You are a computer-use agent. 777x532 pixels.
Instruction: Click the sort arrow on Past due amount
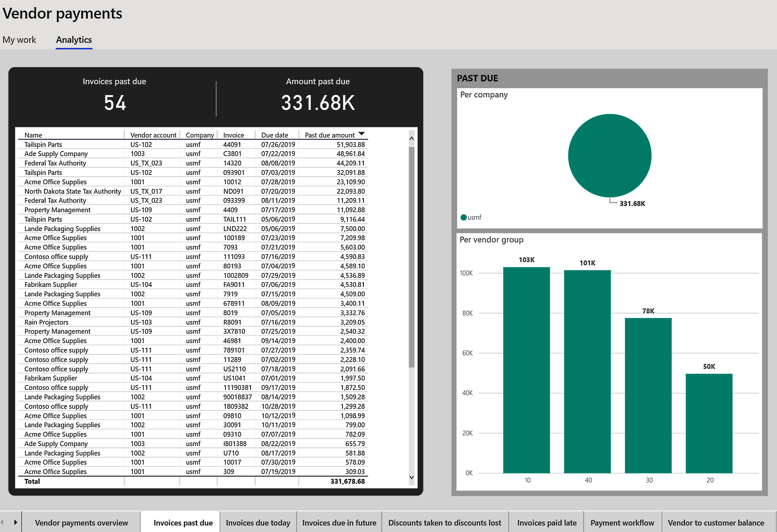tap(361, 134)
